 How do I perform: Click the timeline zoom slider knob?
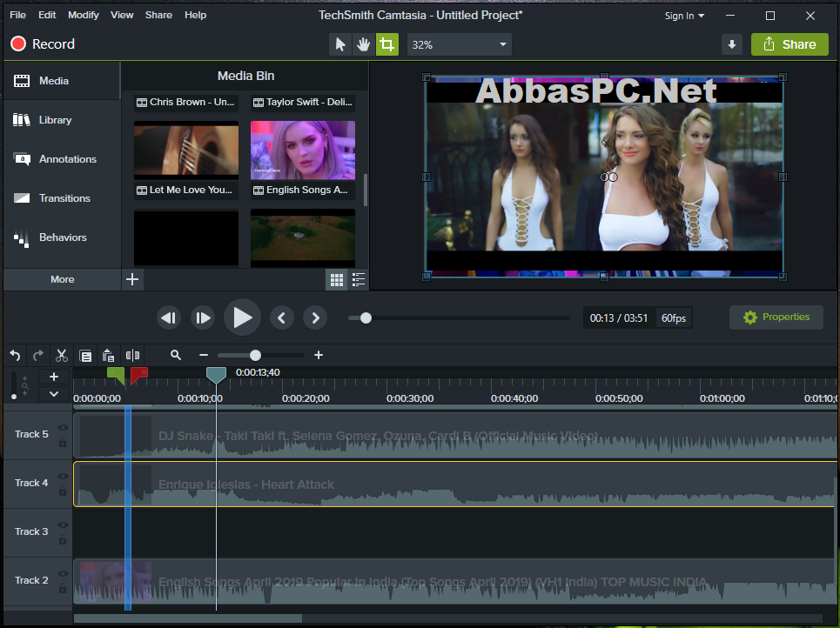[x=256, y=355]
